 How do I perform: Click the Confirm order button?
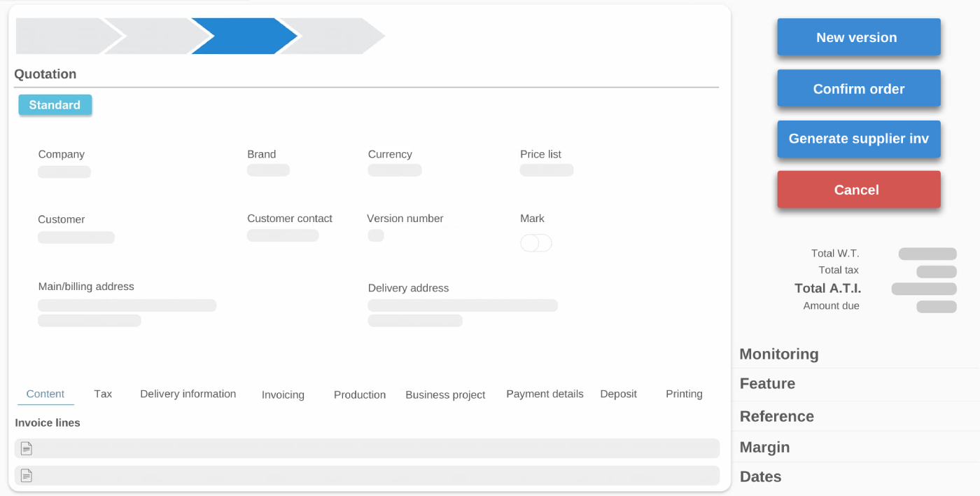859,89
